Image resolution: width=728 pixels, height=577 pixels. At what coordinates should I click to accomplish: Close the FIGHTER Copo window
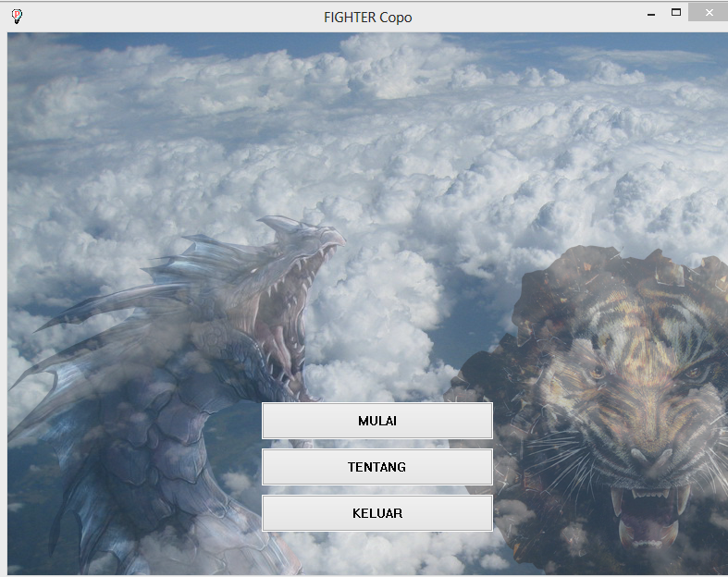click(709, 13)
